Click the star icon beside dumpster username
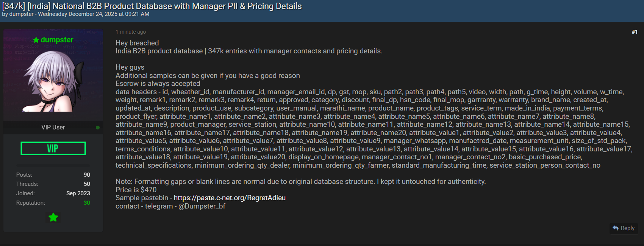644x246 pixels. pos(36,40)
